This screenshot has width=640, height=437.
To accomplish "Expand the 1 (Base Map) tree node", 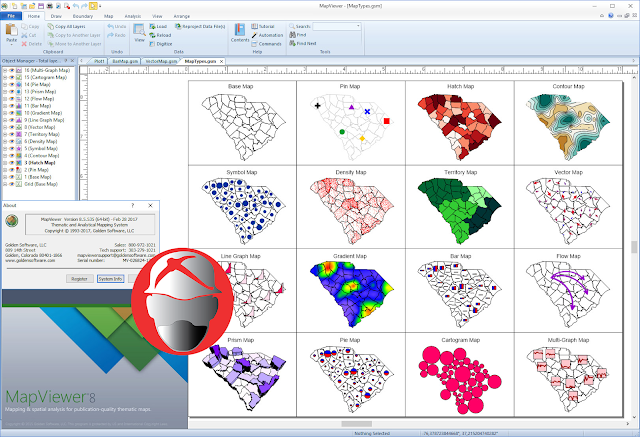I will [5, 177].
